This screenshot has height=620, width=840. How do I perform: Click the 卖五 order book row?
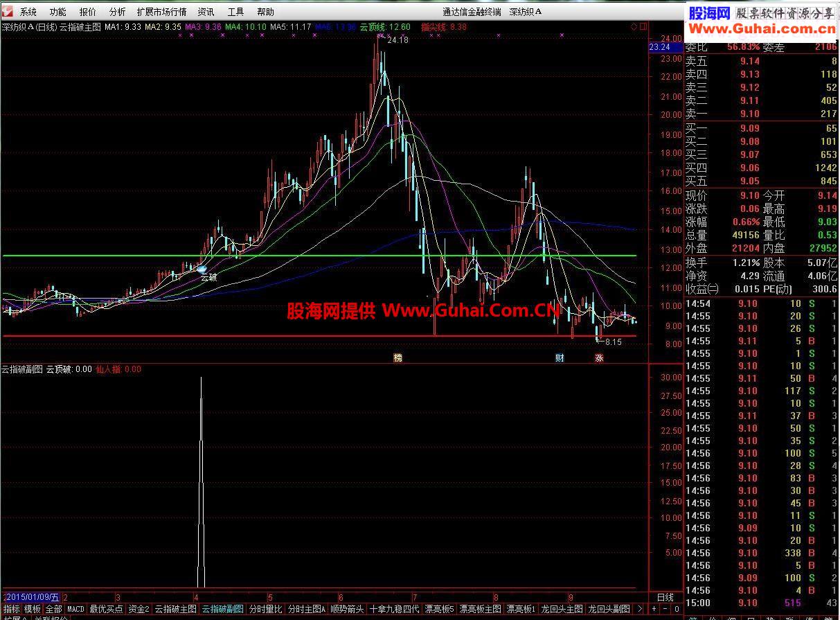(761, 61)
